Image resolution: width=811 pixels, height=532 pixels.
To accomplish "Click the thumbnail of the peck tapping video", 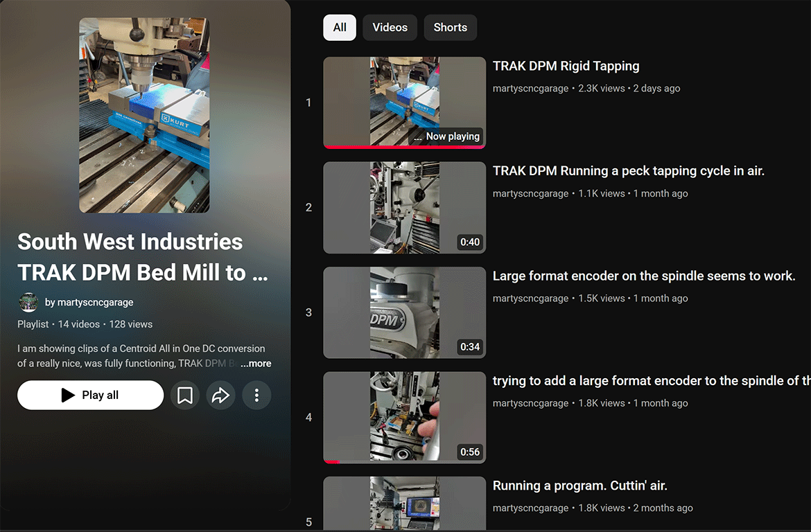I will tap(404, 207).
